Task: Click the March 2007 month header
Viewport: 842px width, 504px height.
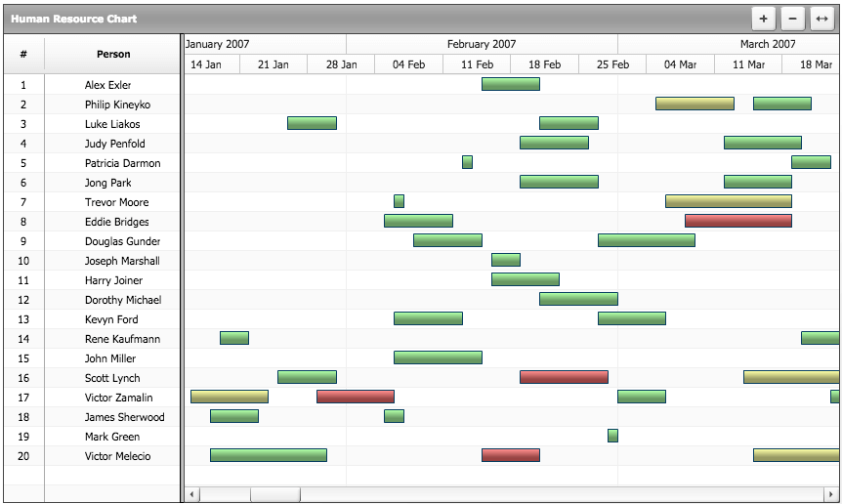Action: 768,44
